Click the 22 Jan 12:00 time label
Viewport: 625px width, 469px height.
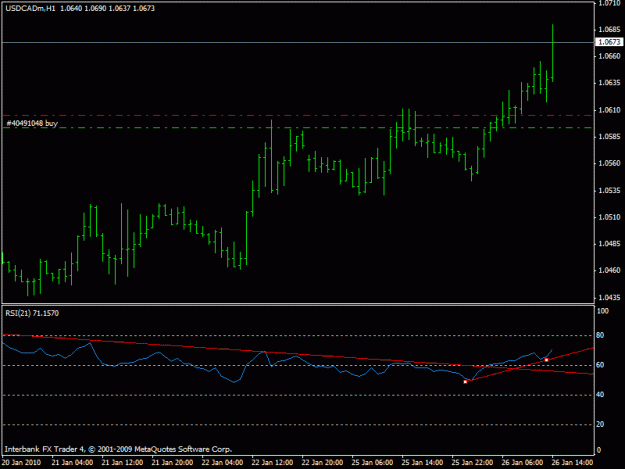[272, 462]
